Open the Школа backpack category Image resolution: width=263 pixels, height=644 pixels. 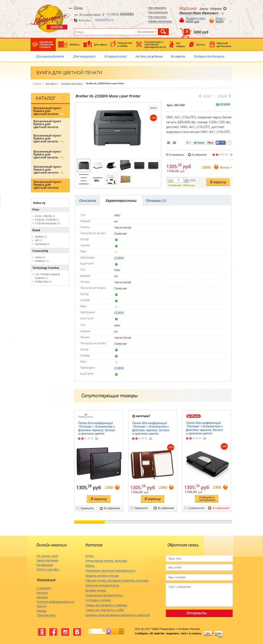[197, 45]
